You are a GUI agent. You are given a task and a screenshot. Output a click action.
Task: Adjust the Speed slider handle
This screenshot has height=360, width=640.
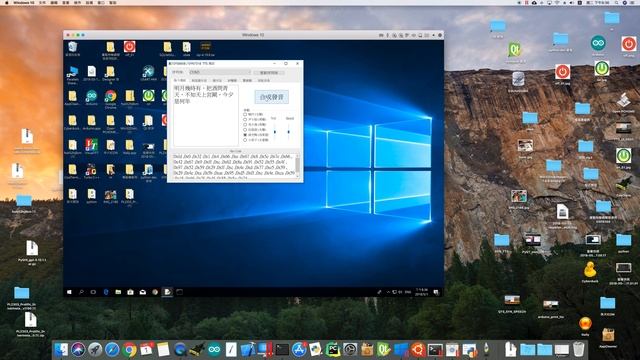tap(289, 132)
